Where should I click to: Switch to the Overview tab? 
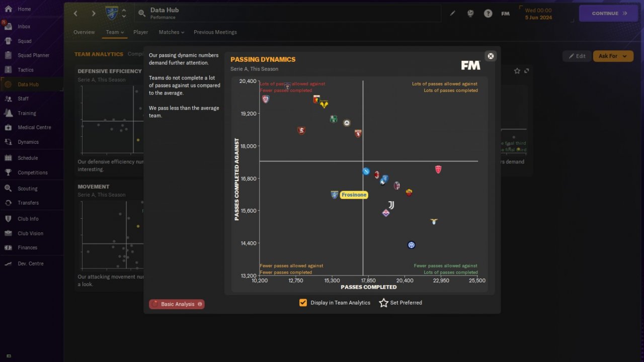tap(84, 32)
